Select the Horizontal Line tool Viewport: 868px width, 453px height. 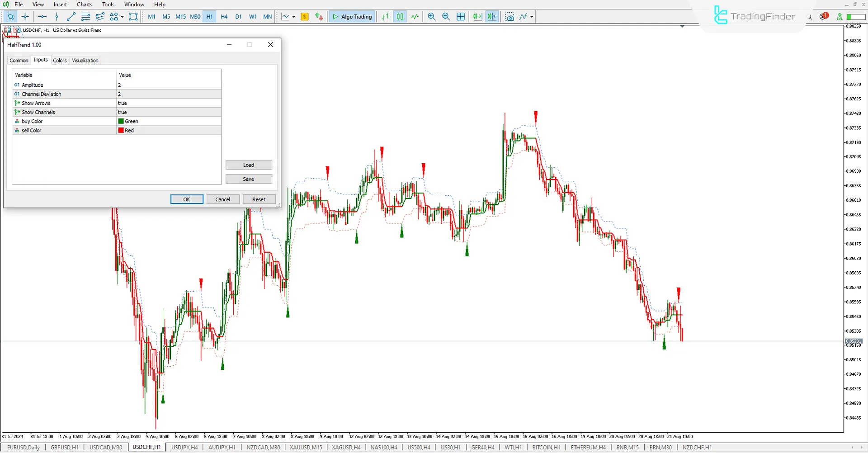[42, 16]
